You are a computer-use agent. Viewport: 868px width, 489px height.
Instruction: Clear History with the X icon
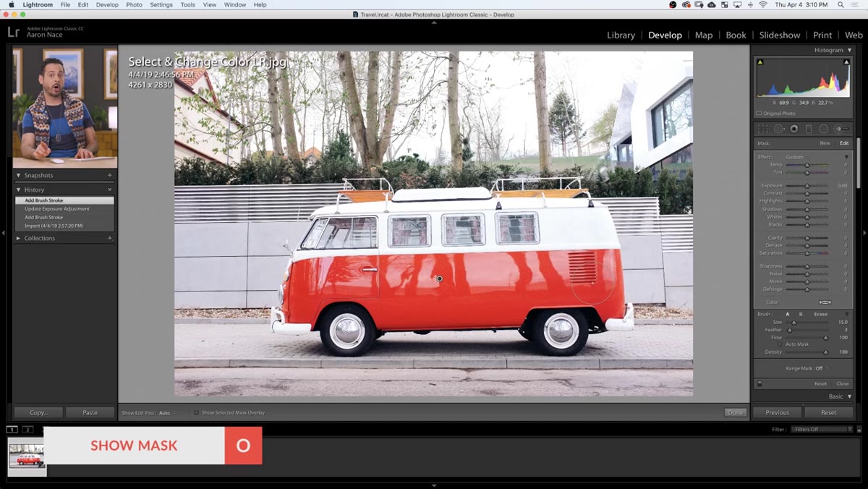pos(110,190)
